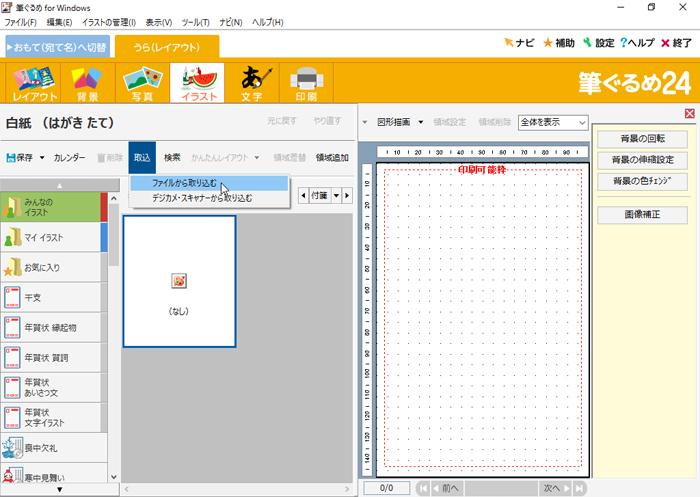Viewport: 700px width, 497px height.
Task: Expand the 全体を表示 zoom combo box
Action: pyautogui.click(x=553, y=122)
